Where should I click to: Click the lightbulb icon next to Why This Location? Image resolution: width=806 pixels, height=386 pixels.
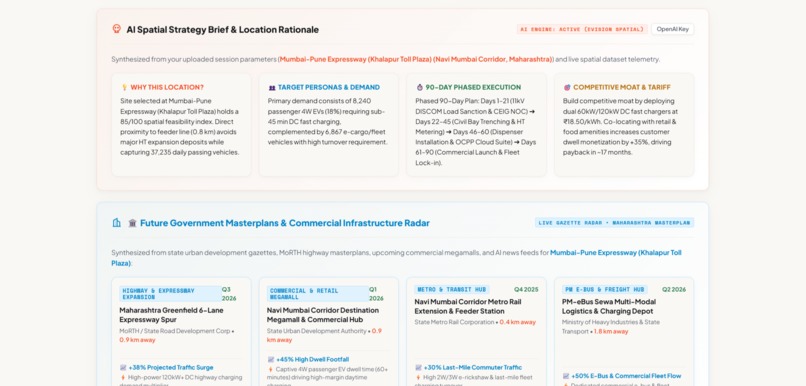(124, 87)
